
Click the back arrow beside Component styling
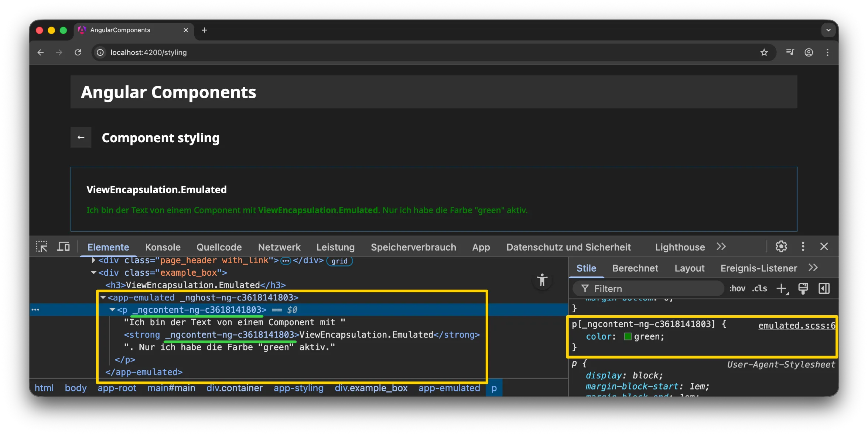tap(81, 138)
